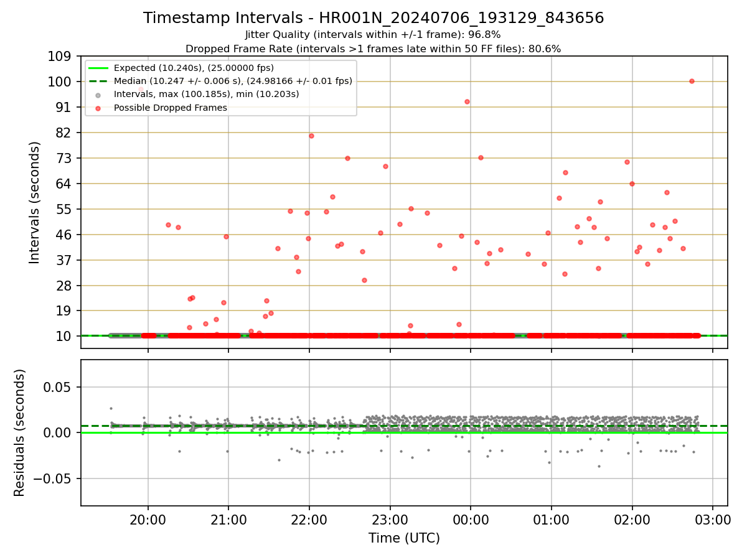
Task: Click the dashed green line sample beside "Median"
Action: [98, 81]
